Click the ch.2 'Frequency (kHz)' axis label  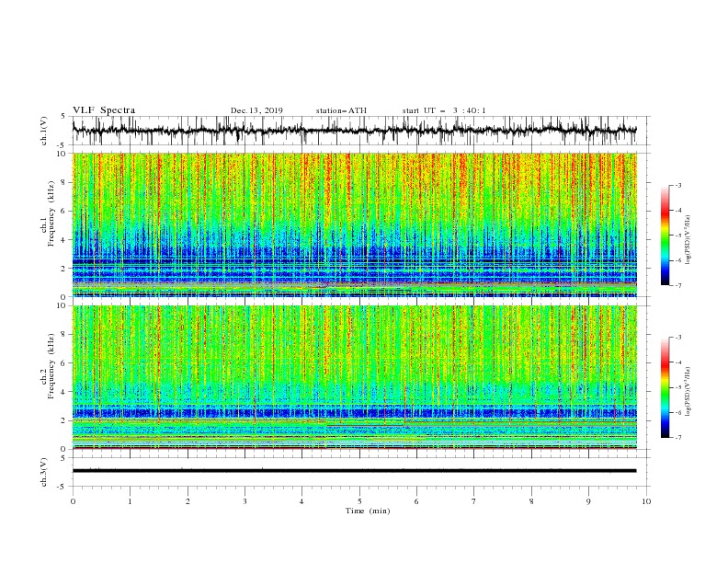pyautogui.click(x=51, y=365)
